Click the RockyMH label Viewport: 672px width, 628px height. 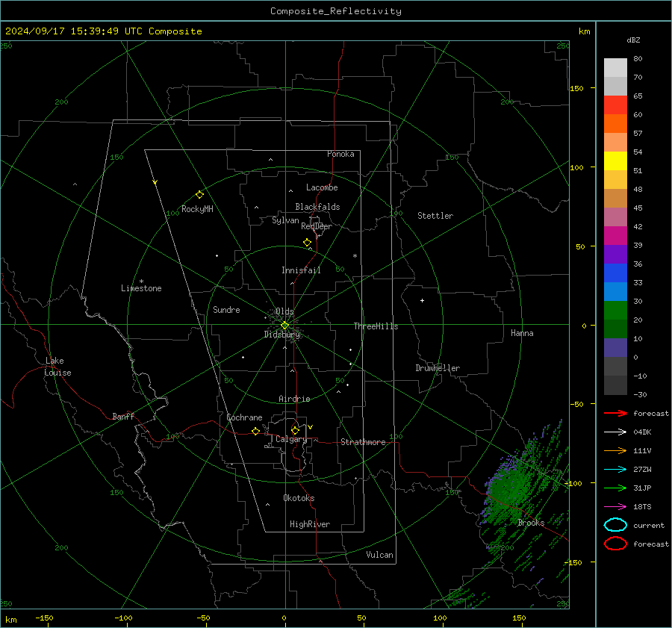click(197, 209)
